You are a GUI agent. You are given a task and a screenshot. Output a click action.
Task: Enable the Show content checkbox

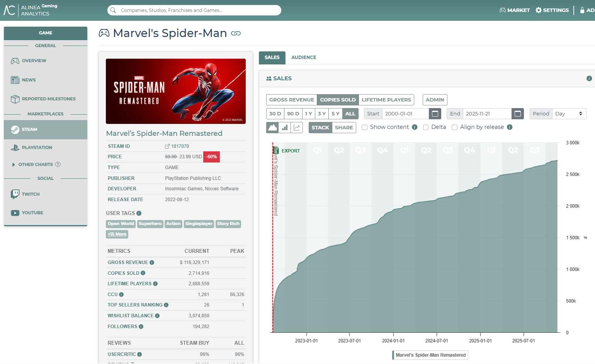364,127
